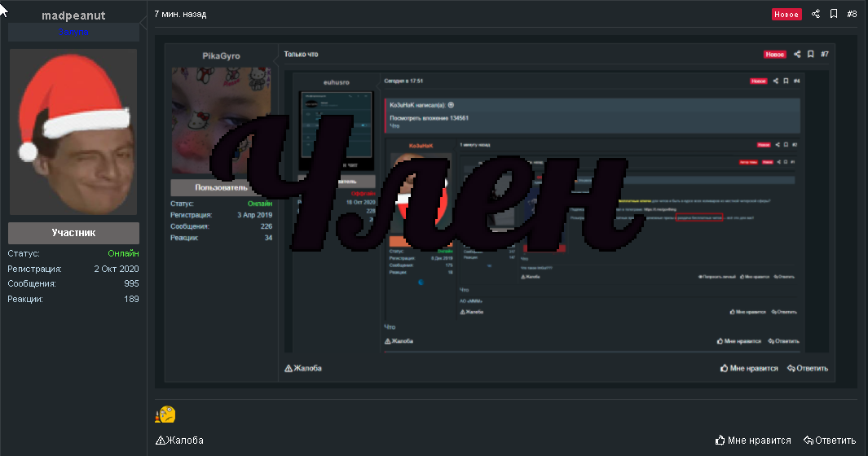This screenshot has height=456, width=868.
Task: Click the registration date '2 Окт 2020'
Action: point(117,269)
